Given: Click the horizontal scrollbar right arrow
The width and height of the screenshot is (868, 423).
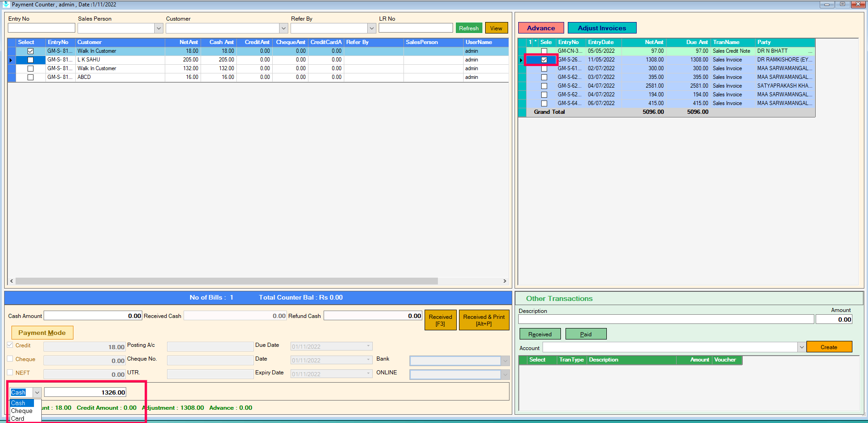Looking at the screenshot, I should [504, 281].
